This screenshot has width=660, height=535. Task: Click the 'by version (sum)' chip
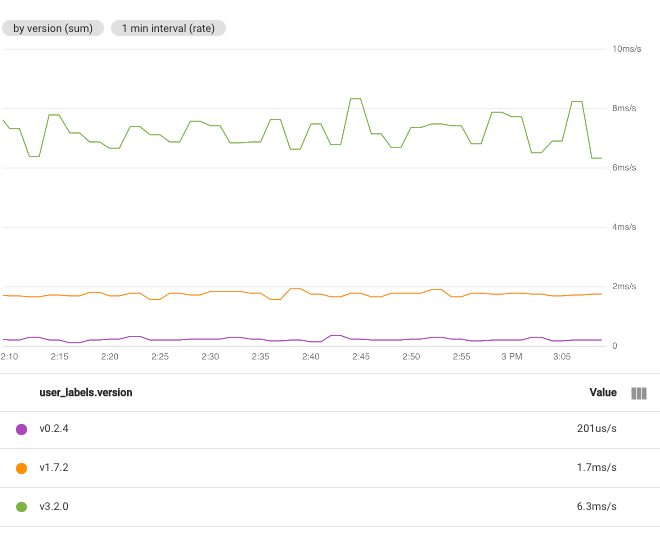53,28
